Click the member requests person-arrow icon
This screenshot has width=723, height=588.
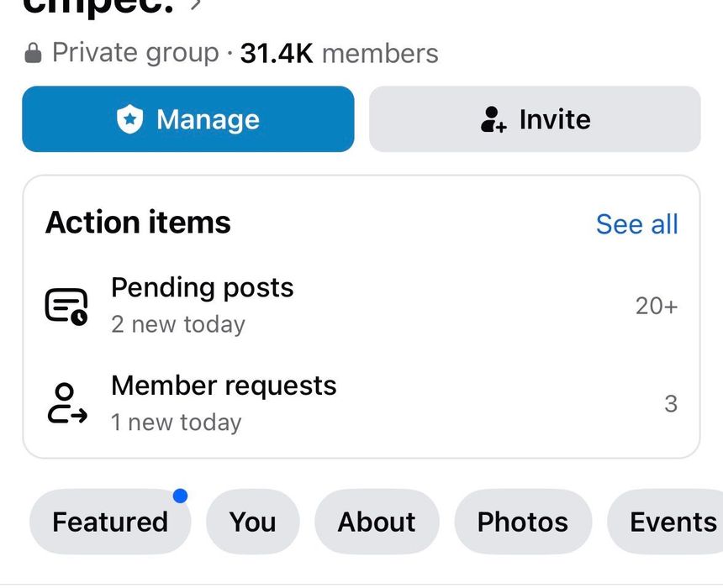[67, 404]
